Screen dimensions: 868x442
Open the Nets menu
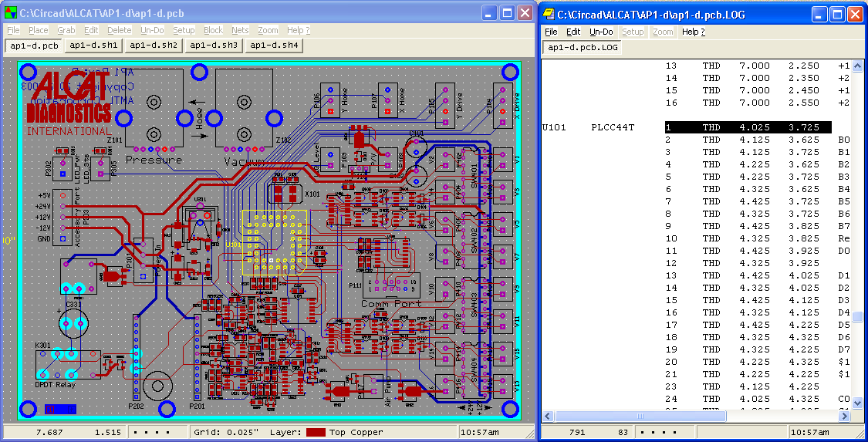pos(240,30)
